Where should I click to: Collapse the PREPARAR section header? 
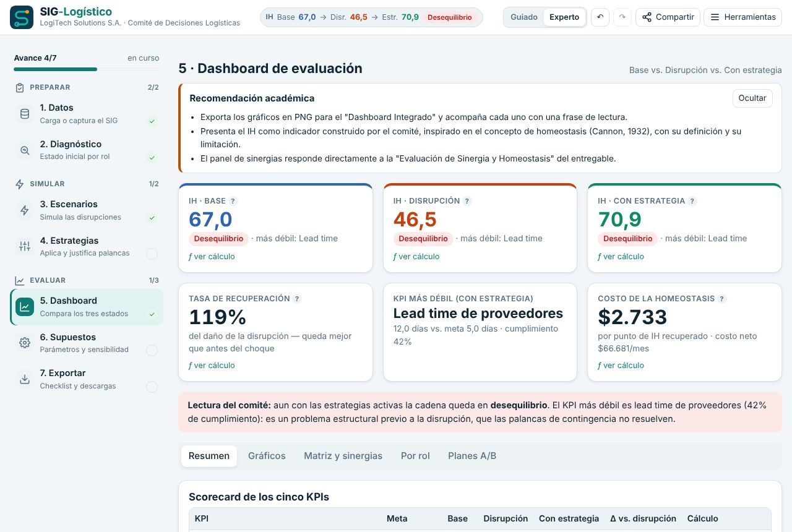(x=87, y=87)
